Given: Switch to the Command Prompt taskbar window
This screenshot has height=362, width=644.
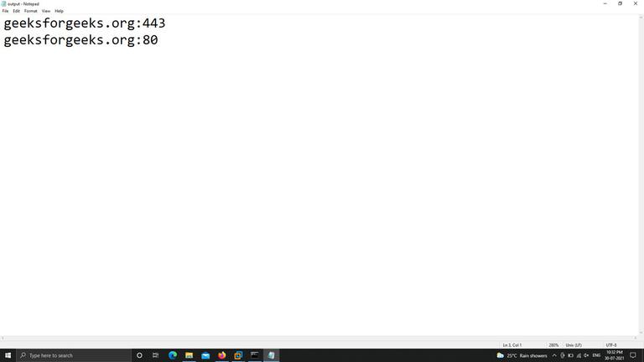Looking at the screenshot, I should click(x=255, y=355).
